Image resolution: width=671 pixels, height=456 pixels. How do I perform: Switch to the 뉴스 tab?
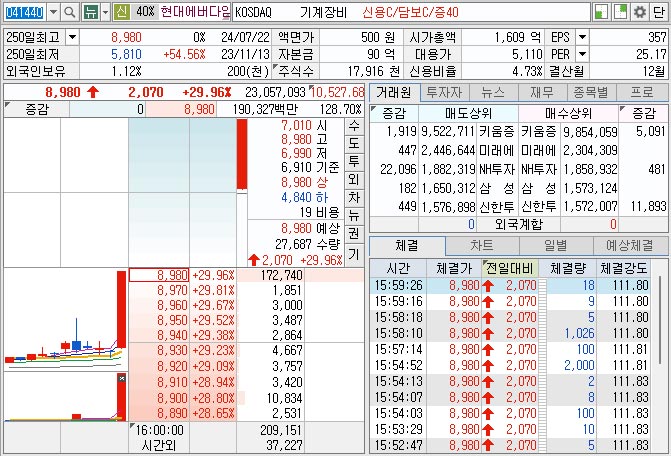click(493, 92)
